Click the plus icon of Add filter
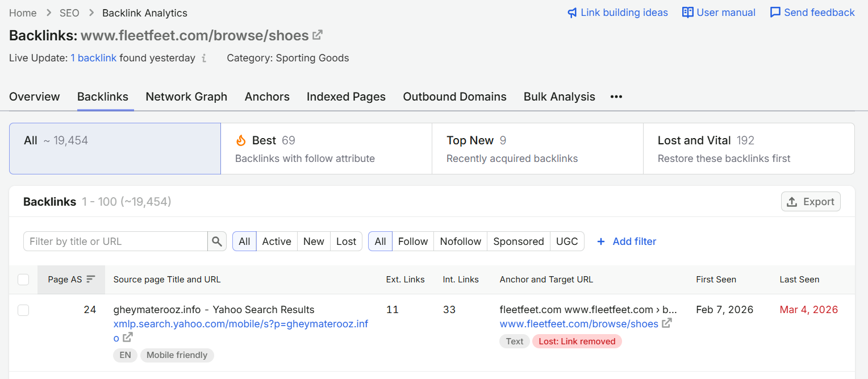This screenshot has width=868, height=379. 601,241
